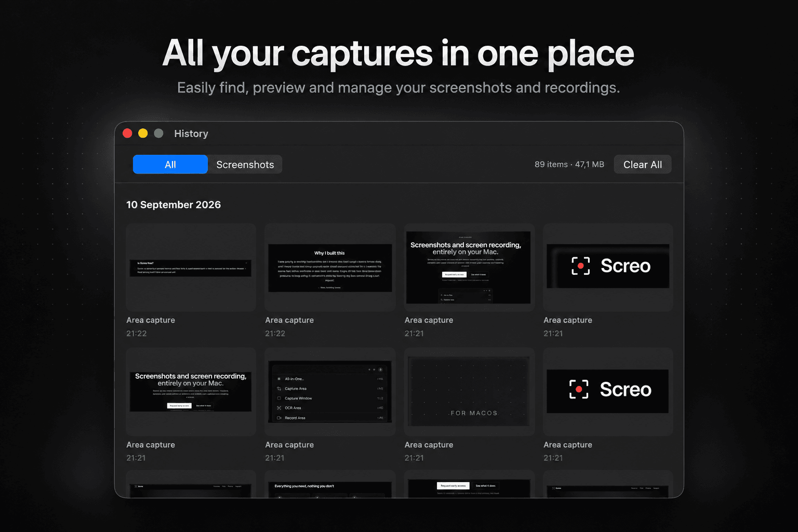Open the 'Why I built this' capture thumbnail

coord(330,268)
